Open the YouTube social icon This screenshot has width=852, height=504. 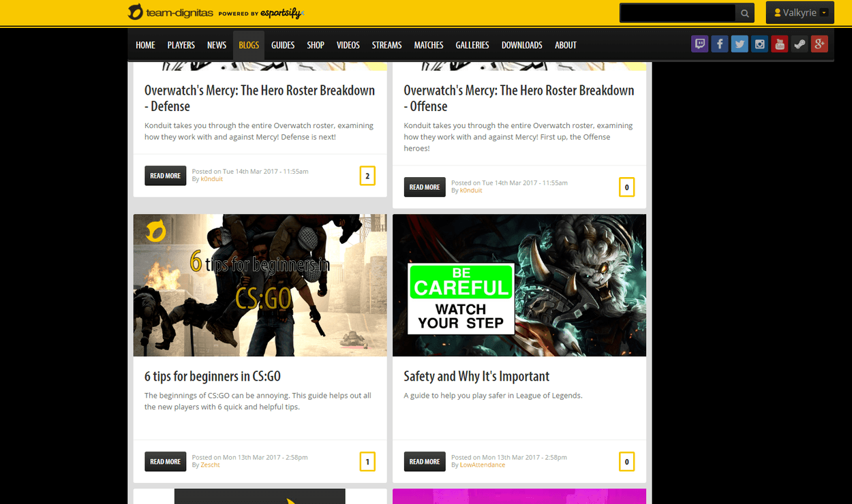coord(780,44)
